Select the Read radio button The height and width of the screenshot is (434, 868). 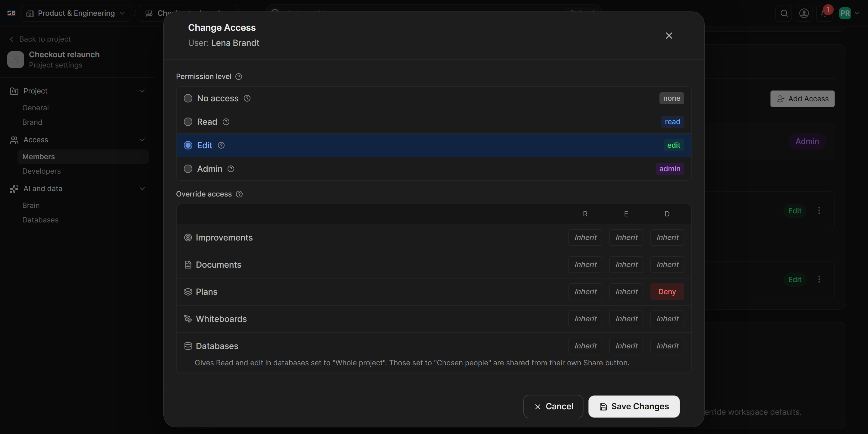click(188, 122)
